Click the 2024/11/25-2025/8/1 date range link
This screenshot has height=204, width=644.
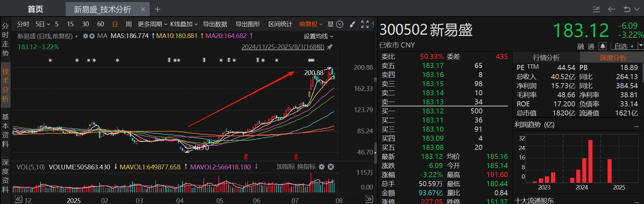tap(283, 47)
